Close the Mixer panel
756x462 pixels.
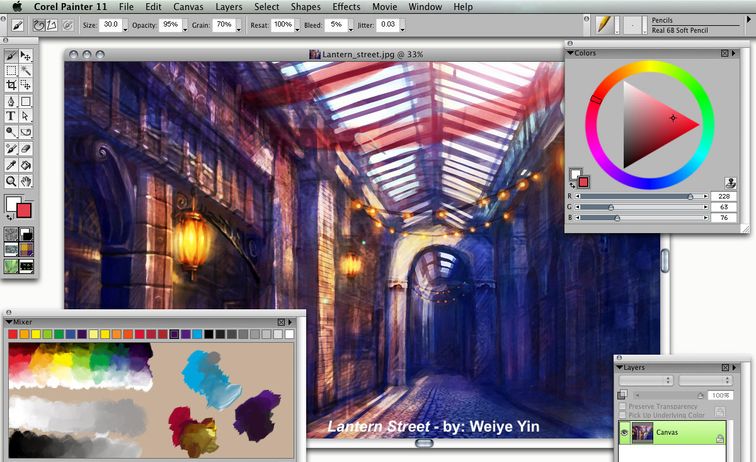[x=281, y=322]
